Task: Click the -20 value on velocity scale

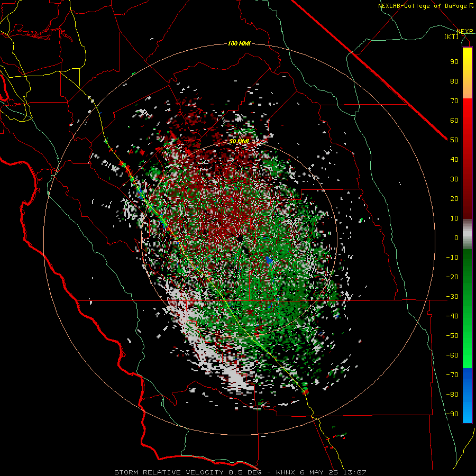Action: (x=452, y=277)
